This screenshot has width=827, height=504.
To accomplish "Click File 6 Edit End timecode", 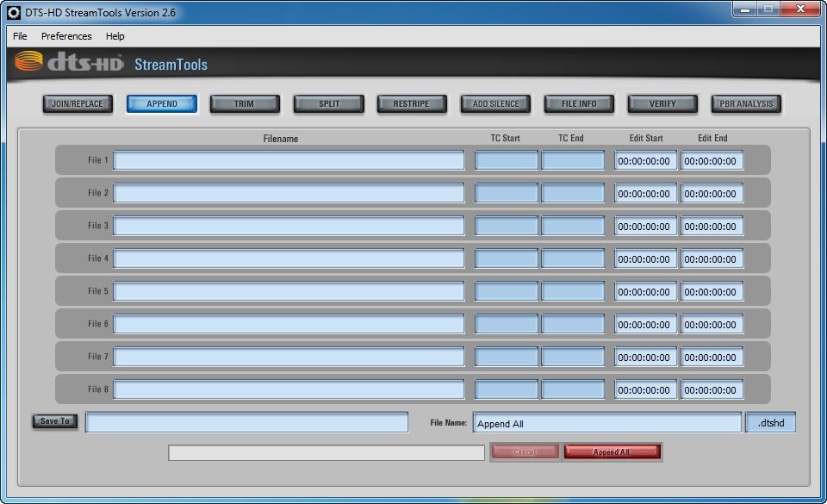I will click(x=712, y=324).
